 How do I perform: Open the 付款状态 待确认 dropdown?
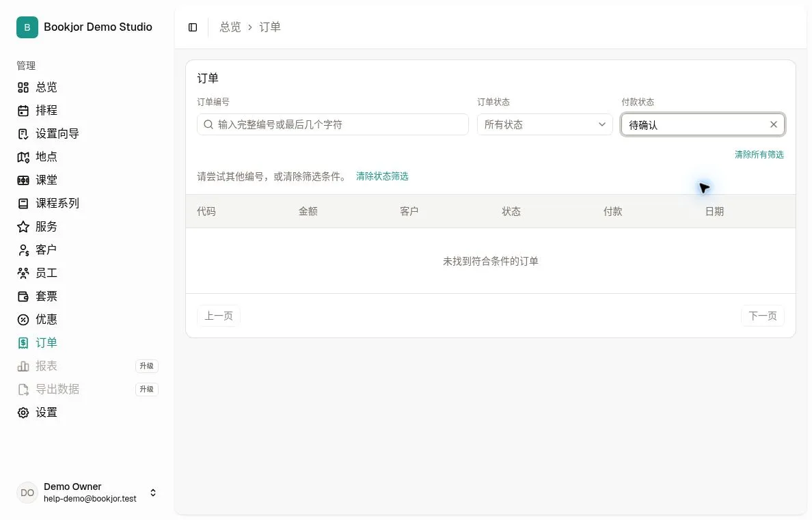(x=703, y=125)
